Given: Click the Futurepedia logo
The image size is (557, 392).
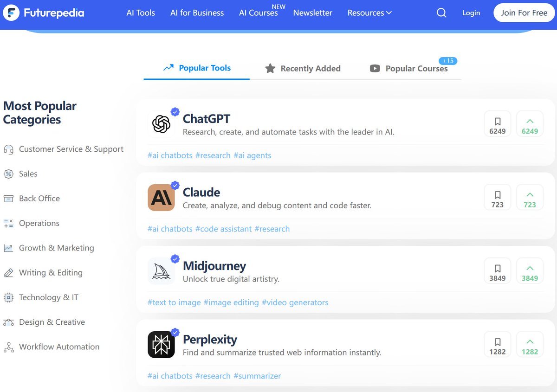Looking at the screenshot, I should (44, 13).
